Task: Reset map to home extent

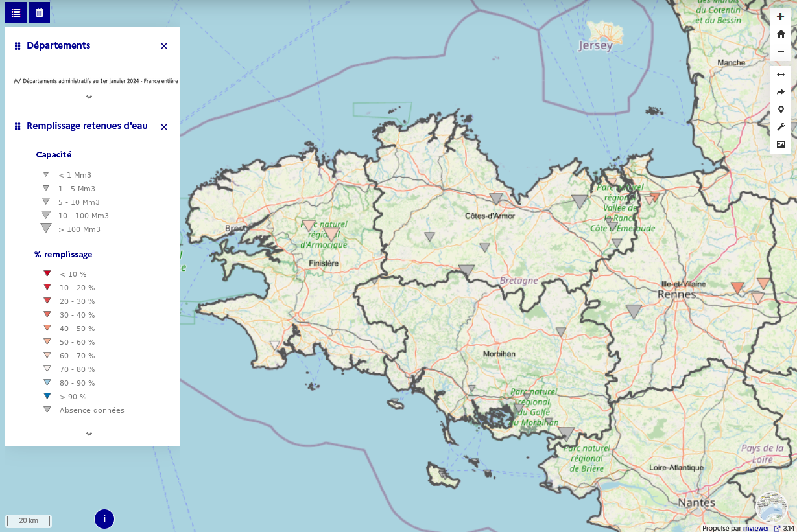Action: click(x=781, y=34)
